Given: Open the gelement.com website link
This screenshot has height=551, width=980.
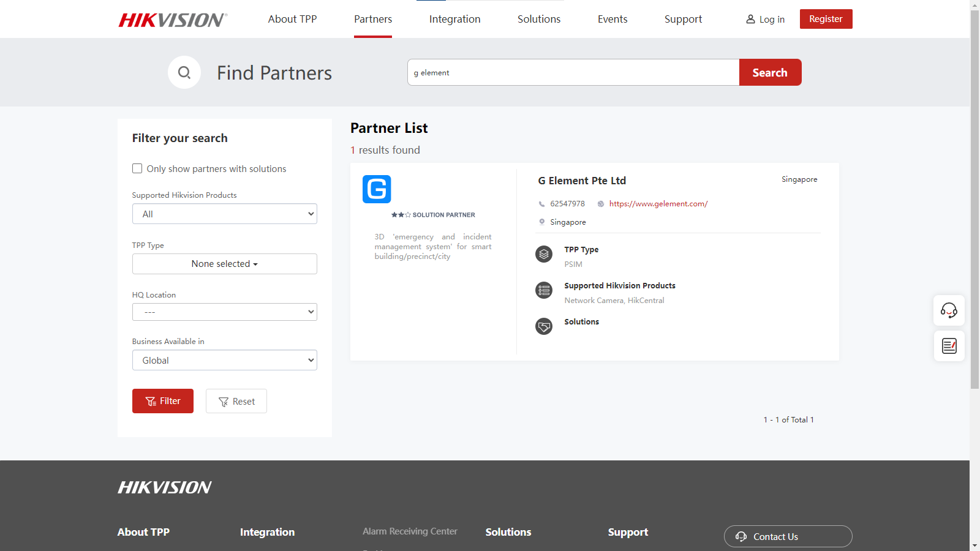Looking at the screenshot, I should 658,204.
